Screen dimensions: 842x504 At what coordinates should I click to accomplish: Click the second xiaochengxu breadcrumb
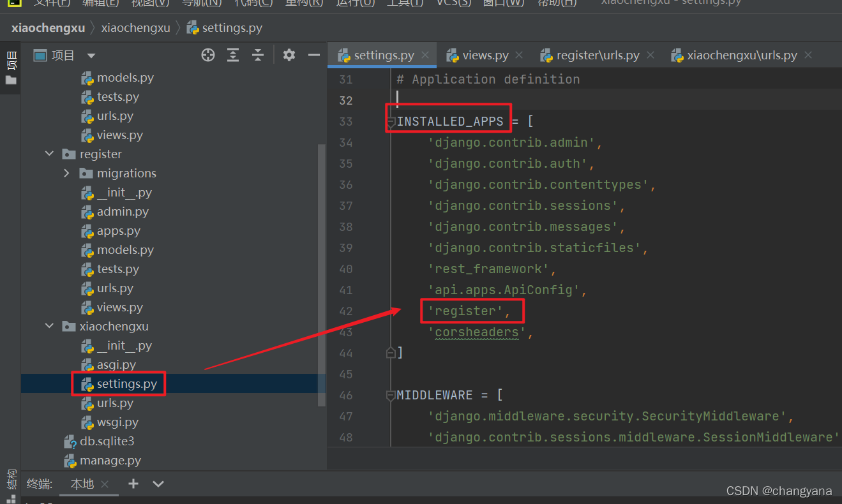135,27
